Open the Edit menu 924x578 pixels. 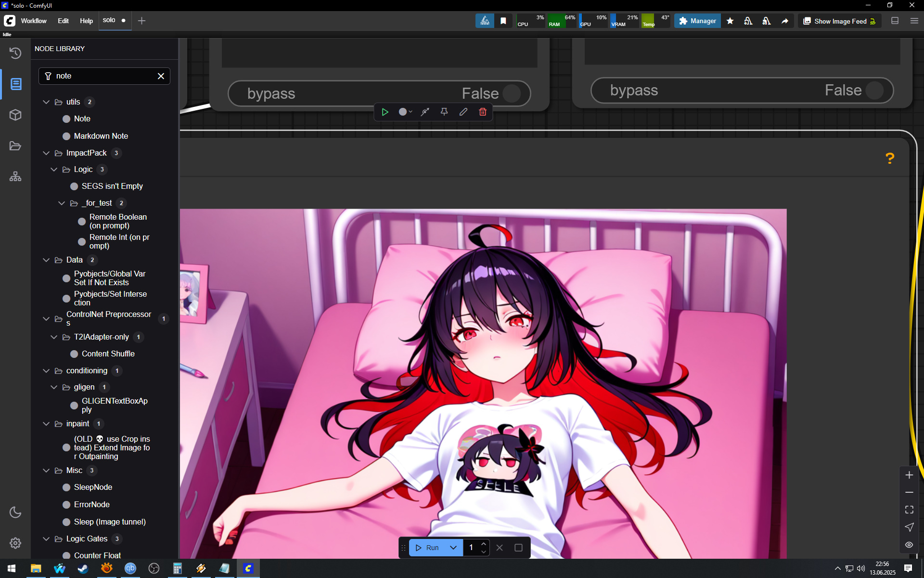pyautogui.click(x=63, y=21)
